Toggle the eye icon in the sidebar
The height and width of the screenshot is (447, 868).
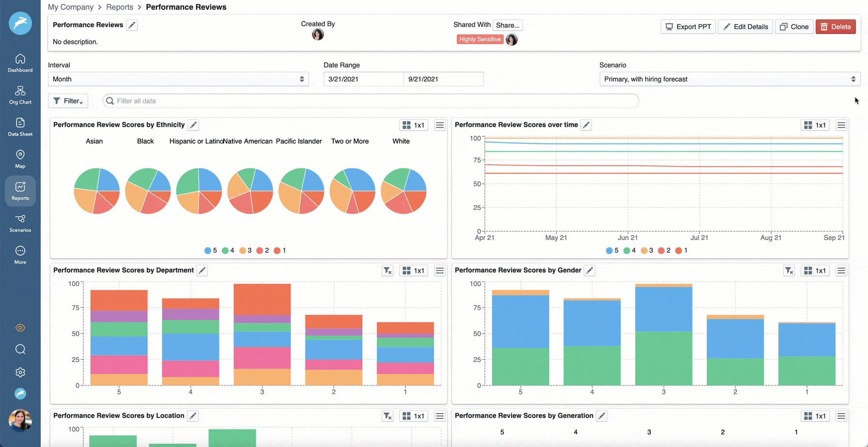[20, 328]
